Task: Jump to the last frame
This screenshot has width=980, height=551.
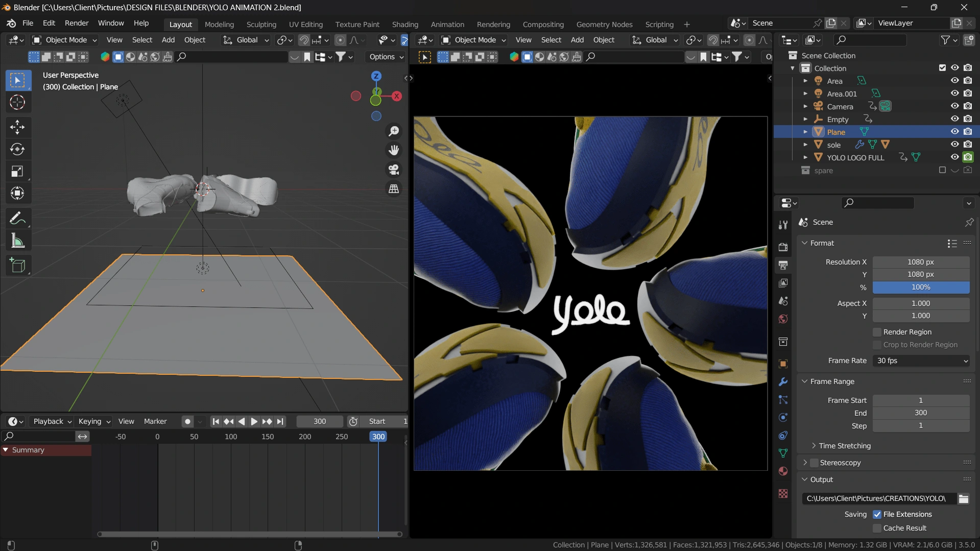Action: (280, 421)
